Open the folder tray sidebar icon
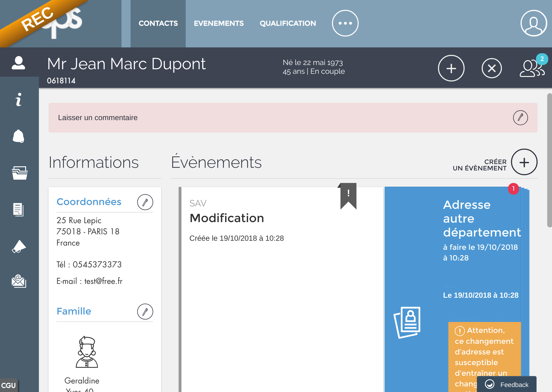This screenshot has height=392, width=552. point(19,173)
